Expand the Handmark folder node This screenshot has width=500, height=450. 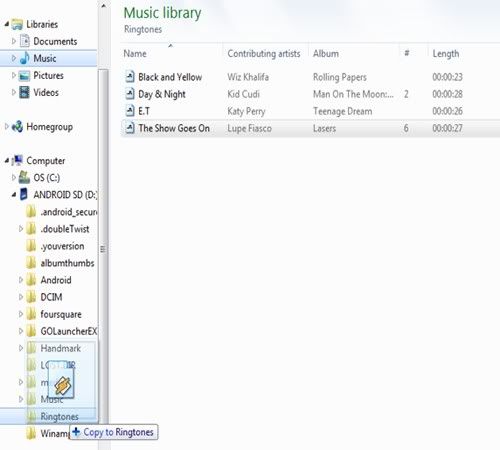21,348
